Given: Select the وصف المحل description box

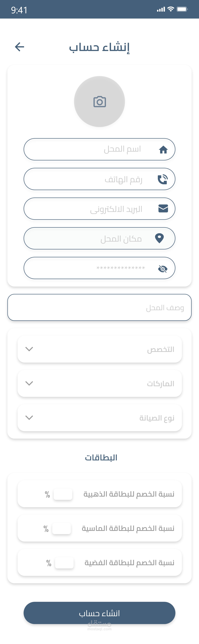Looking at the screenshot, I should point(99,308).
